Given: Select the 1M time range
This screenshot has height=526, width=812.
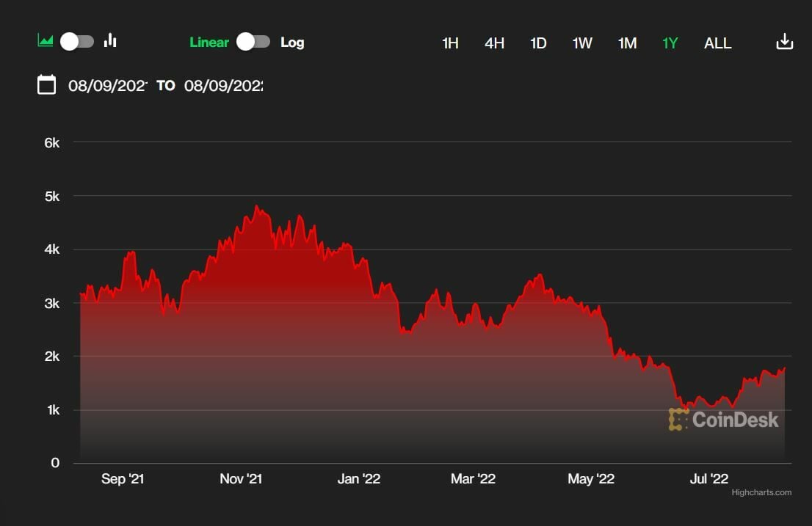Looking at the screenshot, I should click(x=627, y=43).
